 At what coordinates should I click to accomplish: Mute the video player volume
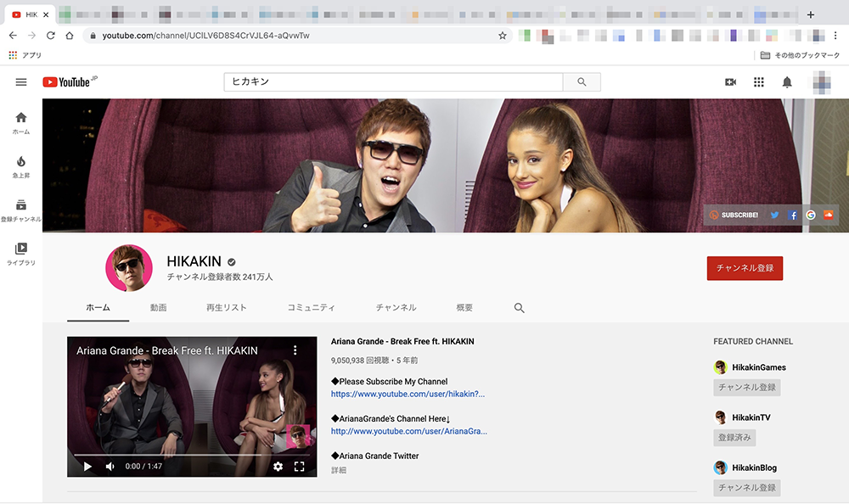[110, 466]
